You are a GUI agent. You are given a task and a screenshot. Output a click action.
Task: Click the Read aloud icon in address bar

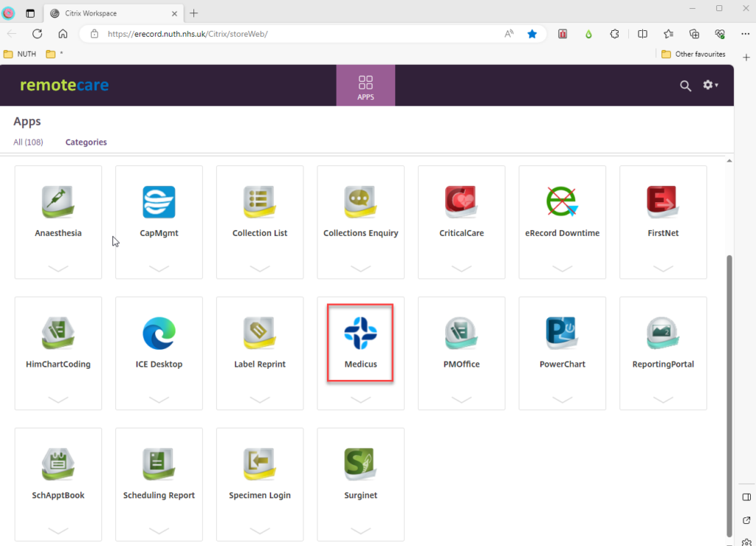[509, 34]
